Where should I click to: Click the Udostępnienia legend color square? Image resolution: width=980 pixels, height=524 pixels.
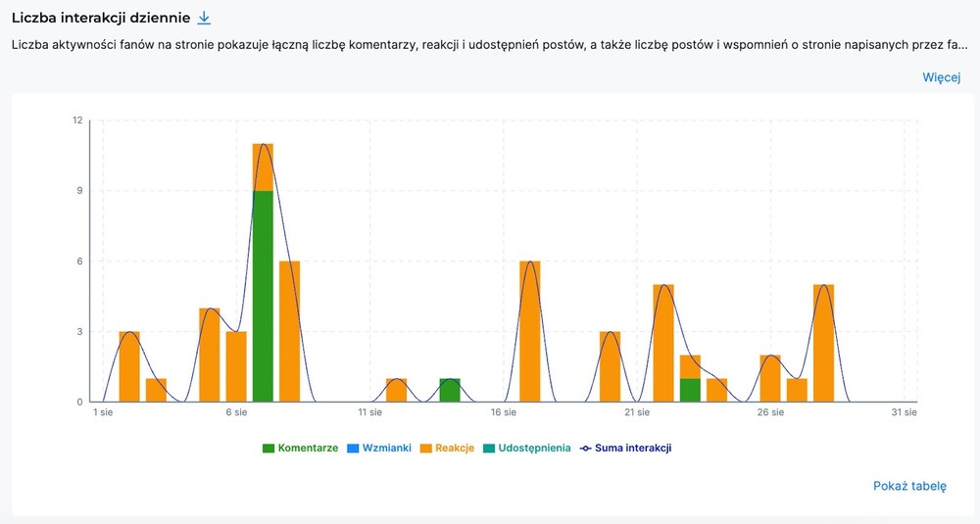point(491,448)
